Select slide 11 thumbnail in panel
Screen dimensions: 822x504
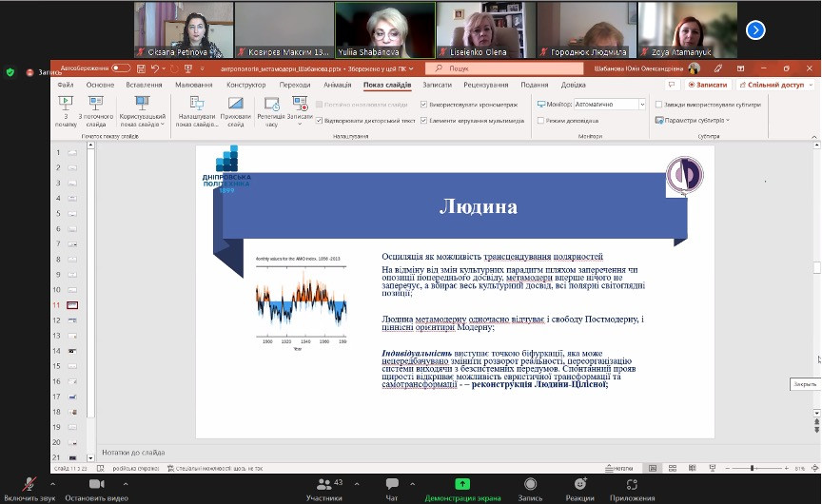pyautogui.click(x=72, y=305)
